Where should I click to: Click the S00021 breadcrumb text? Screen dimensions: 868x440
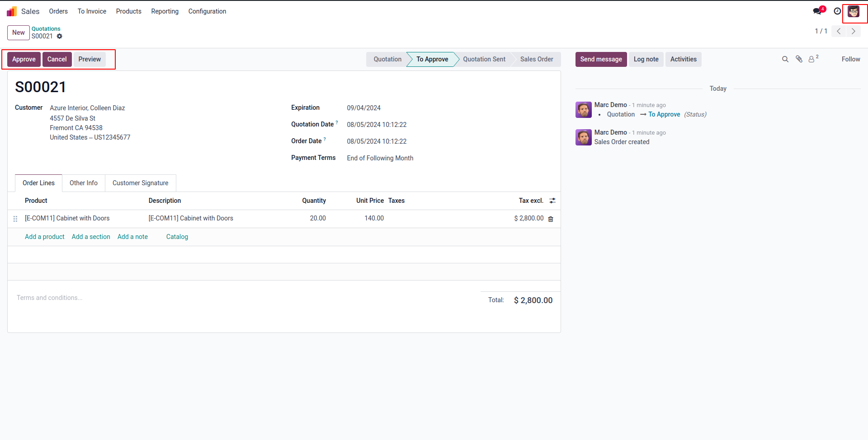(x=42, y=36)
